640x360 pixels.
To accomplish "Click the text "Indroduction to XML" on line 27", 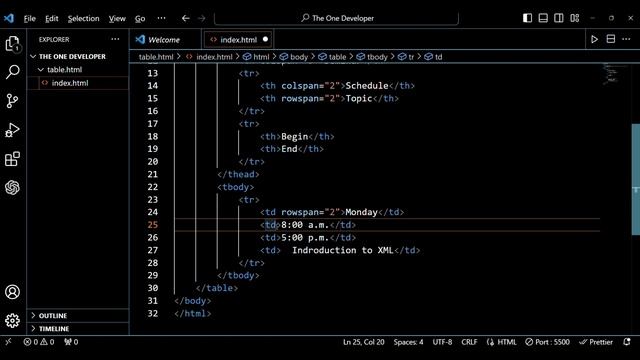I will click(x=342, y=250).
